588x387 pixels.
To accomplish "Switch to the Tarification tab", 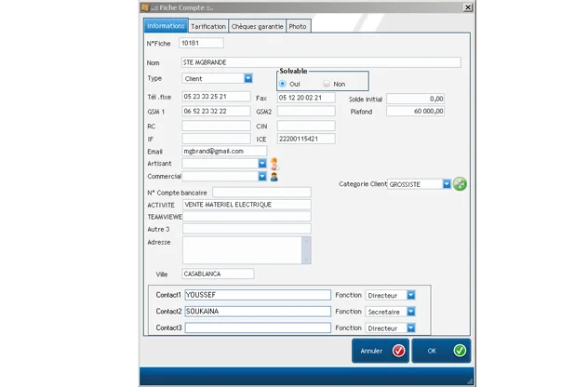I will tap(207, 26).
